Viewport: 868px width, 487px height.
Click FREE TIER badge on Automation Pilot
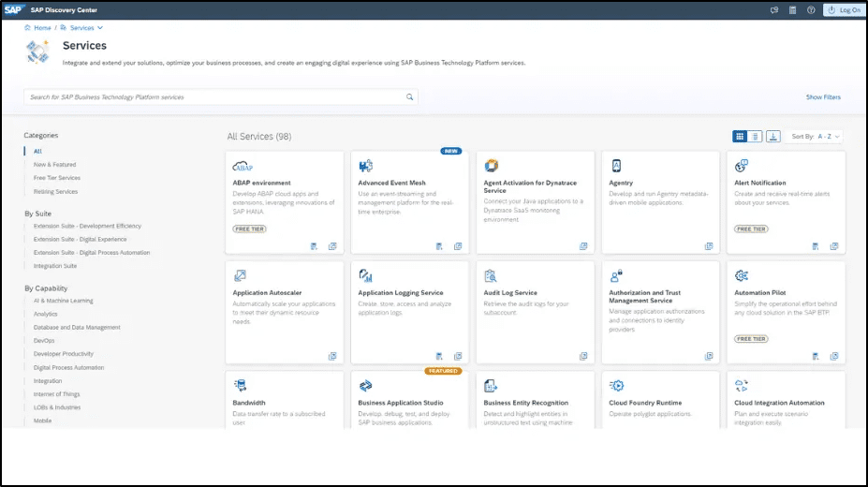pos(751,339)
